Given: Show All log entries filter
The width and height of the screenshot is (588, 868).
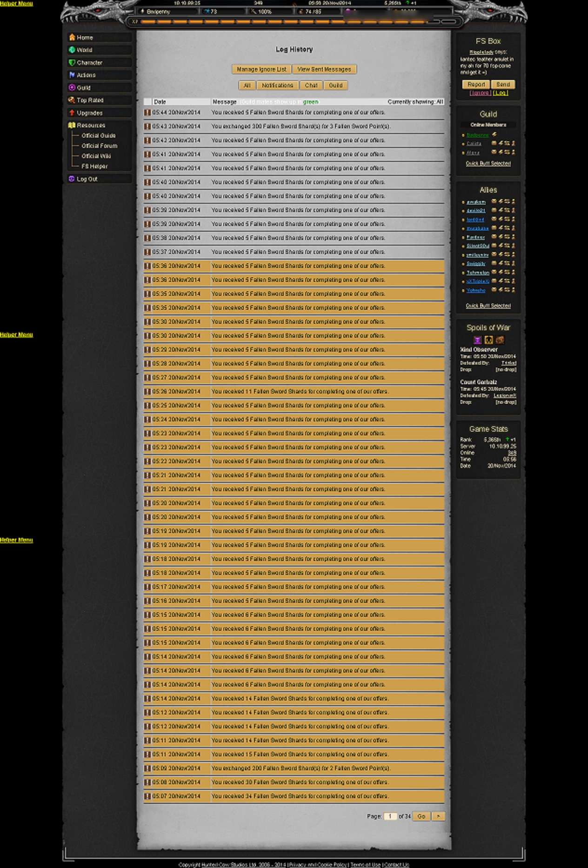Looking at the screenshot, I should pos(247,86).
